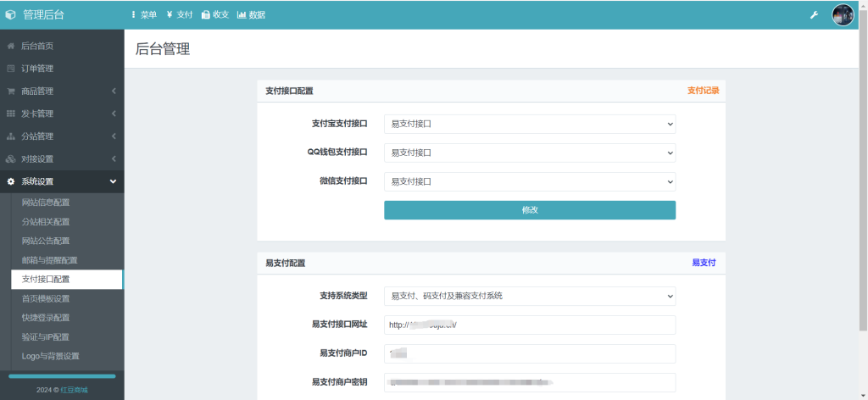Viewport: 868px width, 400px height.
Task: Open the QQ钱包支付接口 dropdown
Action: point(530,153)
